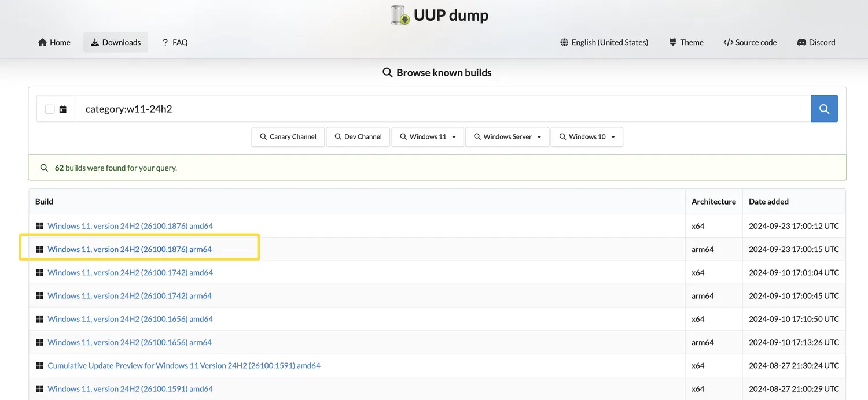
Task: Click the blue search magnifier button
Action: point(824,109)
